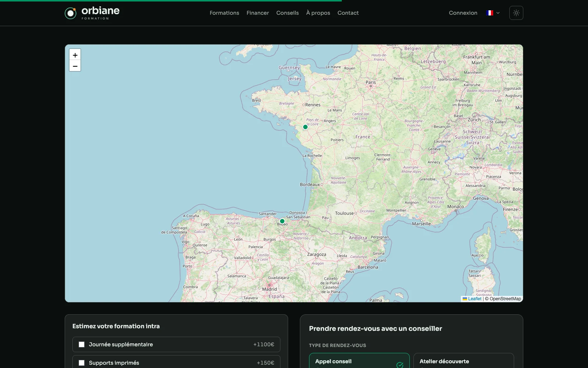The height and width of the screenshot is (368, 588).
Task: Click the Connexion link
Action: [463, 13]
